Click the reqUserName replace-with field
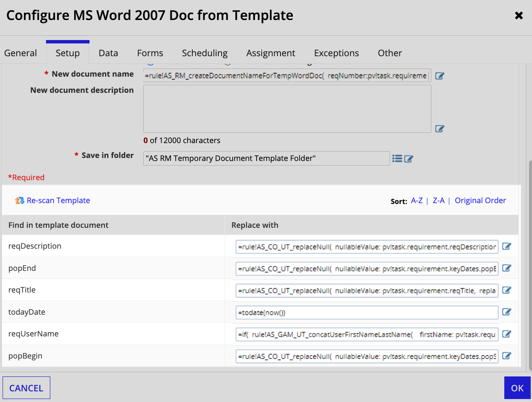This screenshot has width=532, height=402. tap(367, 334)
